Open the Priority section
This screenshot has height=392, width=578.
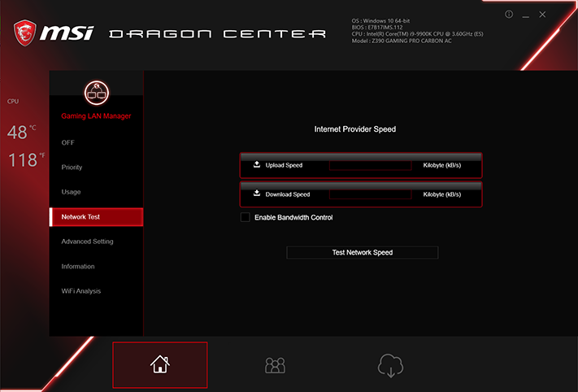click(72, 167)
